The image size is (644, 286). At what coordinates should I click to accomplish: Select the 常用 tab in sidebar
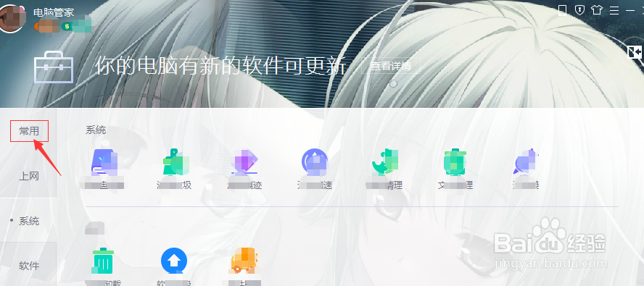[29, 131]
